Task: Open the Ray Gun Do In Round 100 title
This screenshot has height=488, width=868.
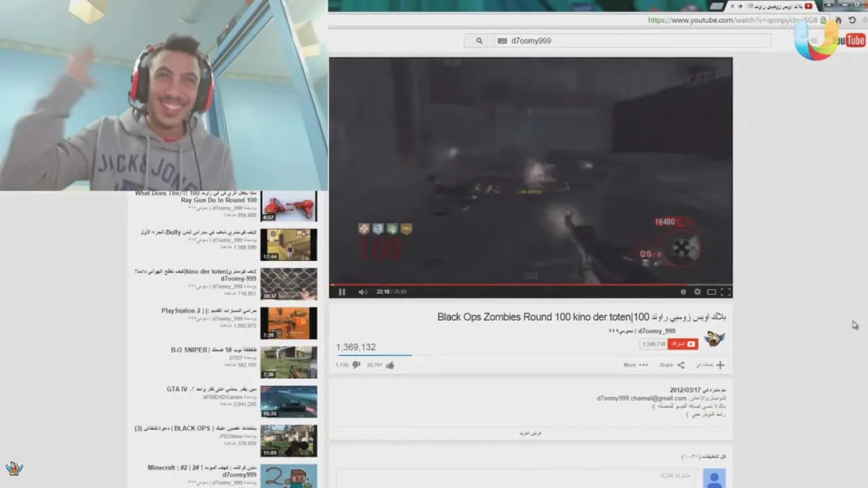Action: [x=196, y=197]
